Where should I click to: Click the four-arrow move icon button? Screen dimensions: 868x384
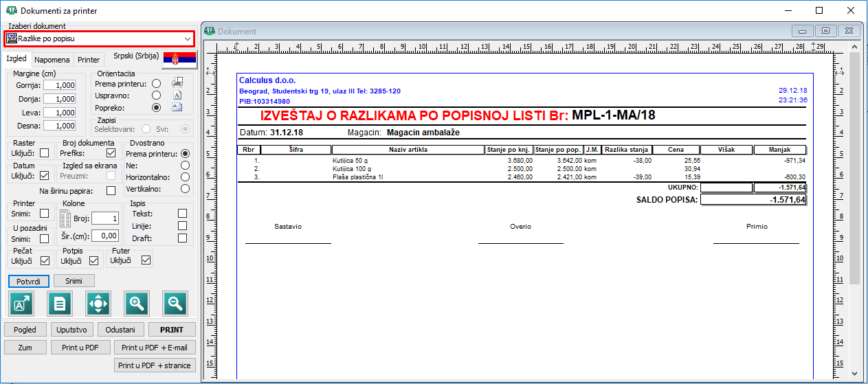coord(98,303)
